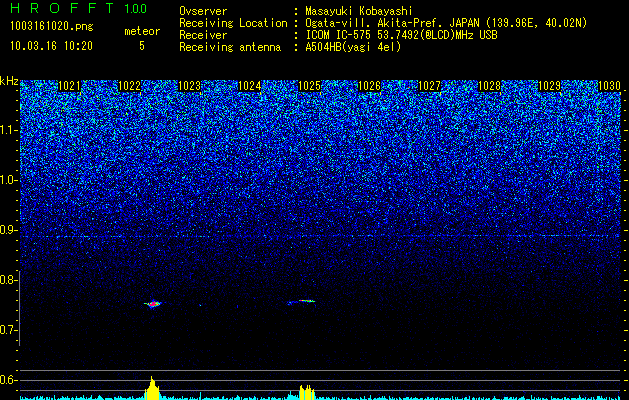Click the meteor echo blob after 1022
The width and height of the screenshot is (629, 400).
click(x=153, y=304)
